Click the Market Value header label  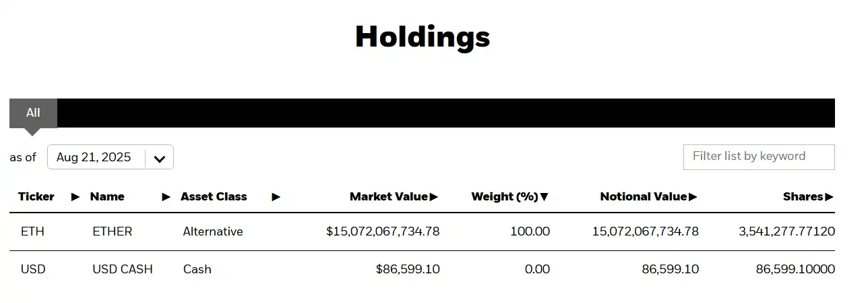389,197
